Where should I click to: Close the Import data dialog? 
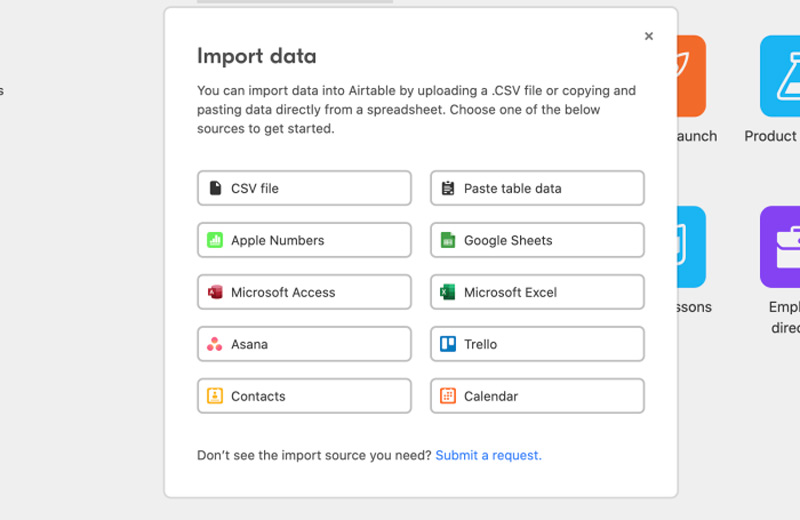point(649,36)
